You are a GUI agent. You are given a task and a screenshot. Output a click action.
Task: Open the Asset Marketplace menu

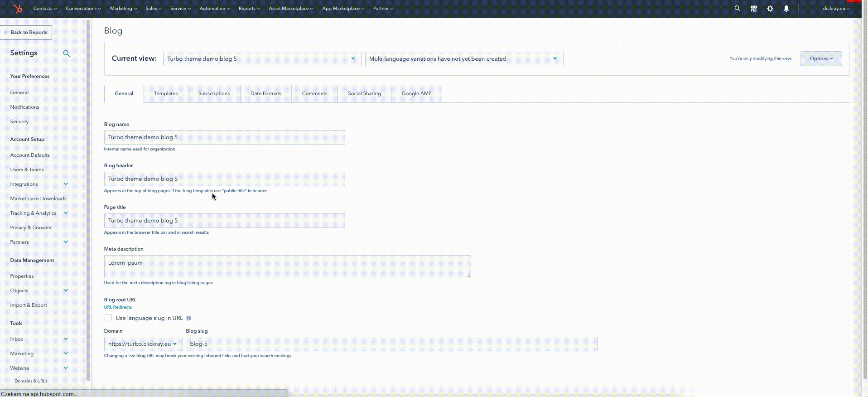[291, 8]
